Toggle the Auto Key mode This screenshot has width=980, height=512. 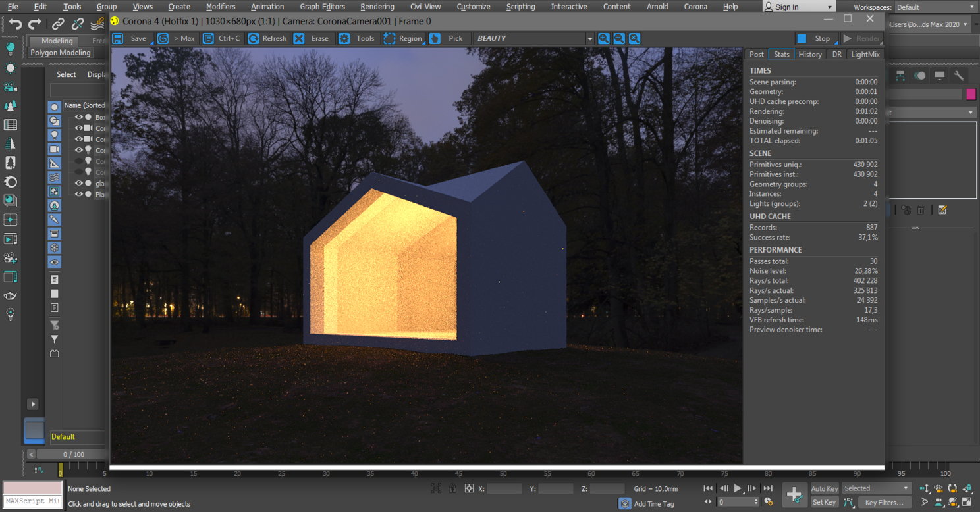click(x=825, y=488)
